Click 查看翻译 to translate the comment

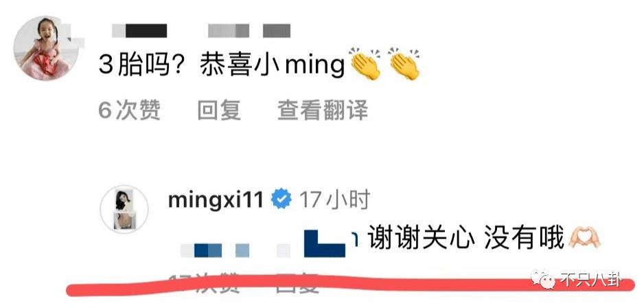323,110
